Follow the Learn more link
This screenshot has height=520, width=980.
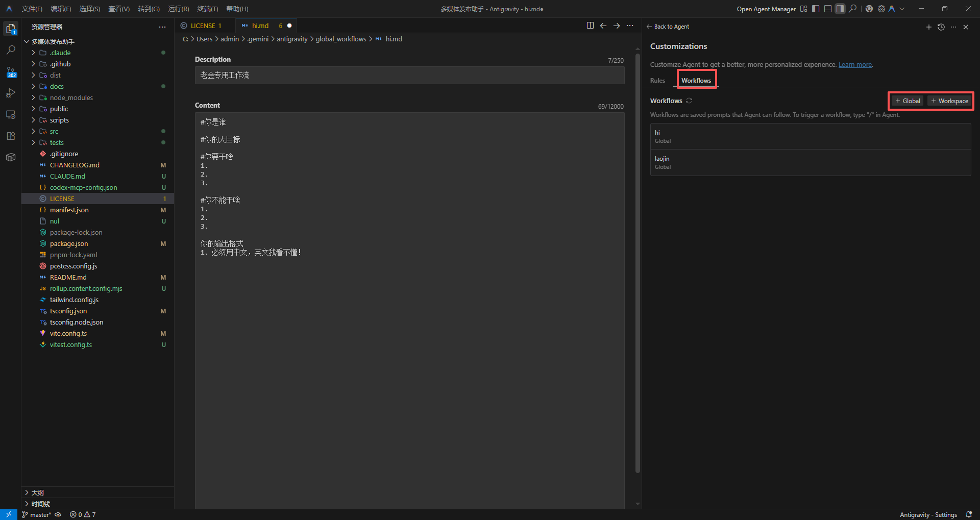(855, 64)
